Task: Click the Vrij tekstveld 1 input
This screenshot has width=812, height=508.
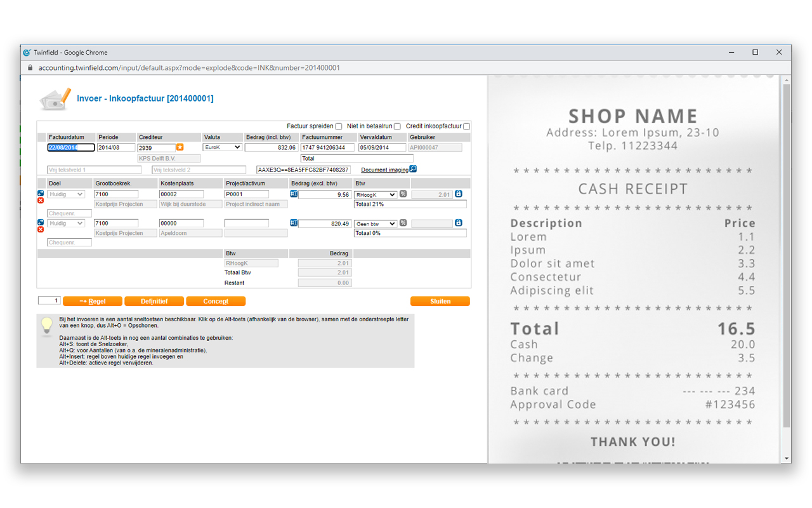Action: tap(95, 170)
